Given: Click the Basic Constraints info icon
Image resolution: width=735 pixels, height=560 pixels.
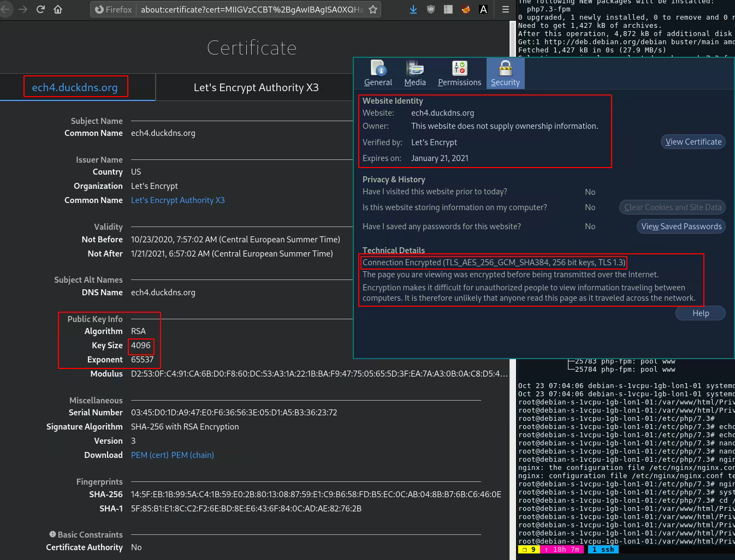Looking at the screenshot, I should click(x=52, y=534).
